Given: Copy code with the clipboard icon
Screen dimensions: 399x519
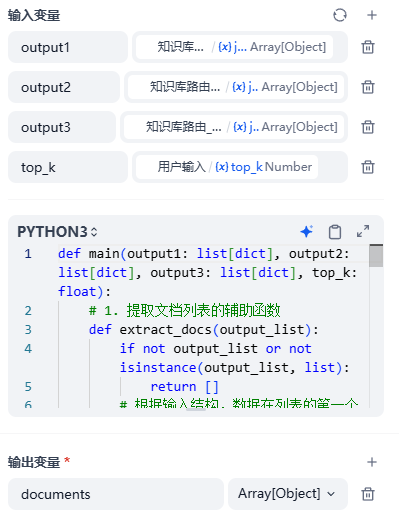Looking at the screenshot, I should point(335,232).
